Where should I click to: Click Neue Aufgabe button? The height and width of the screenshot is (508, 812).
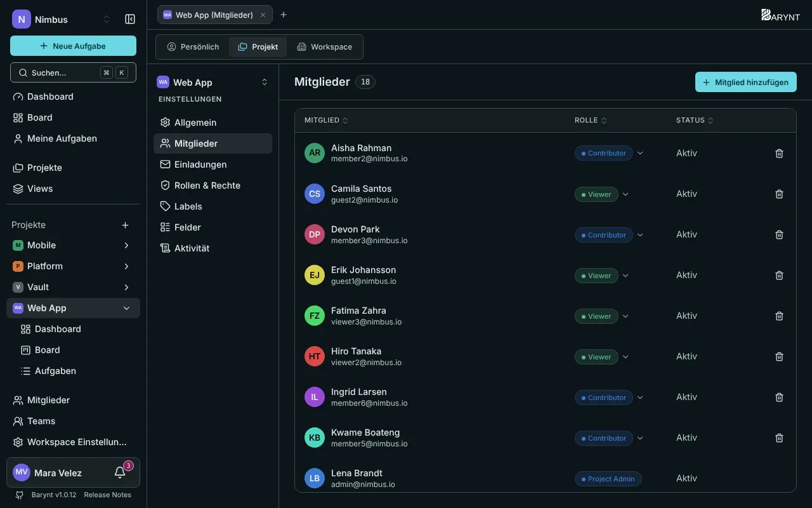[73, 46]
